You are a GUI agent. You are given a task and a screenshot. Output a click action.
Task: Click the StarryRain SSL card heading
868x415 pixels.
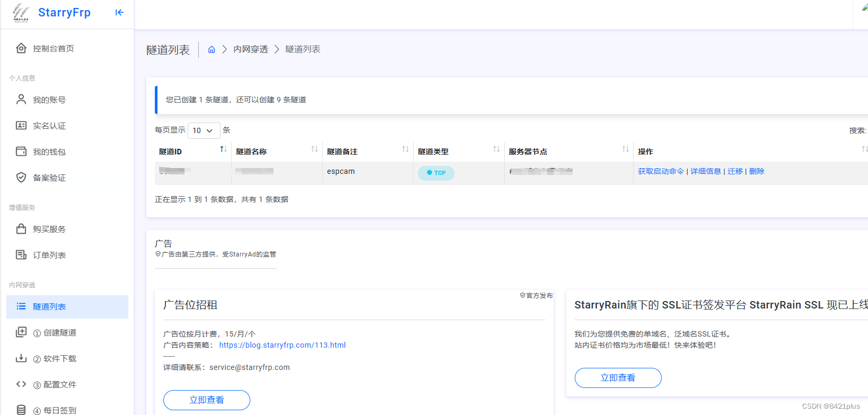pyautogui.click(x=721, y=305)
